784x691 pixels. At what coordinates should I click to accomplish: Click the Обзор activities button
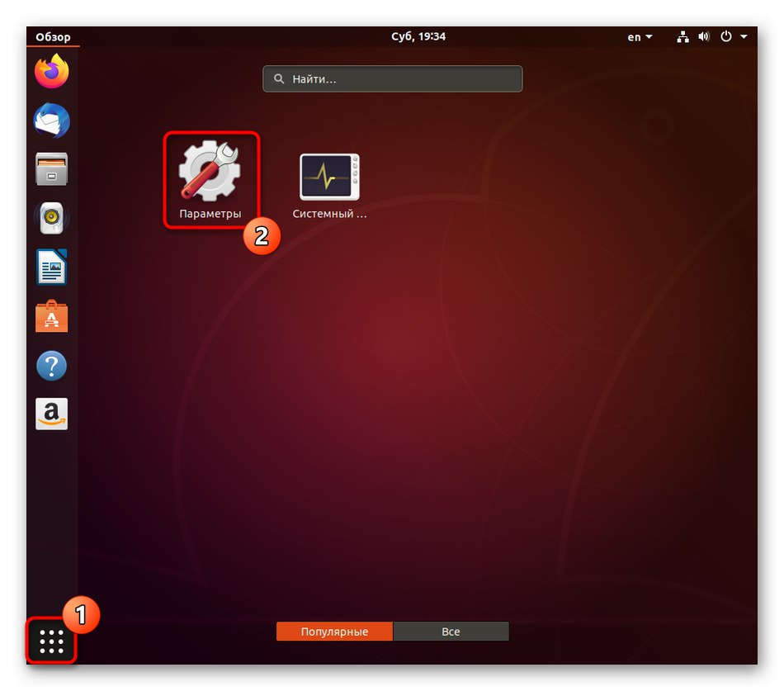(x=53, y=37)
